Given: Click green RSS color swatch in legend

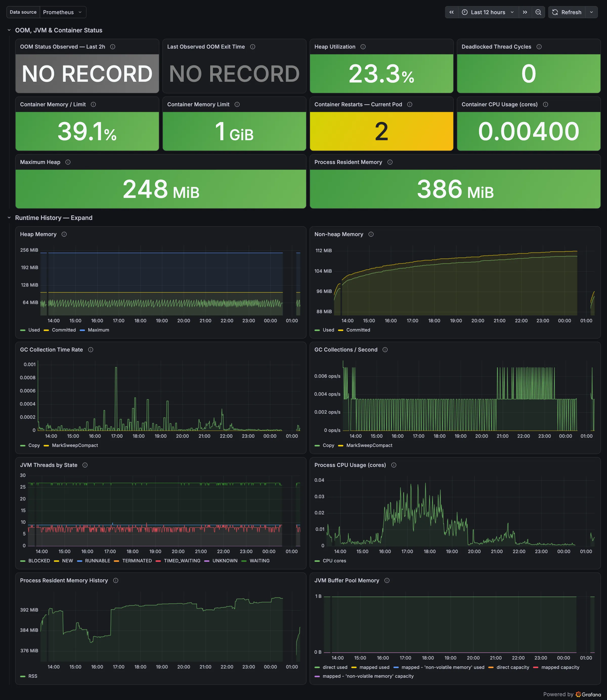Looking at the screenshot, I should 23,676.
